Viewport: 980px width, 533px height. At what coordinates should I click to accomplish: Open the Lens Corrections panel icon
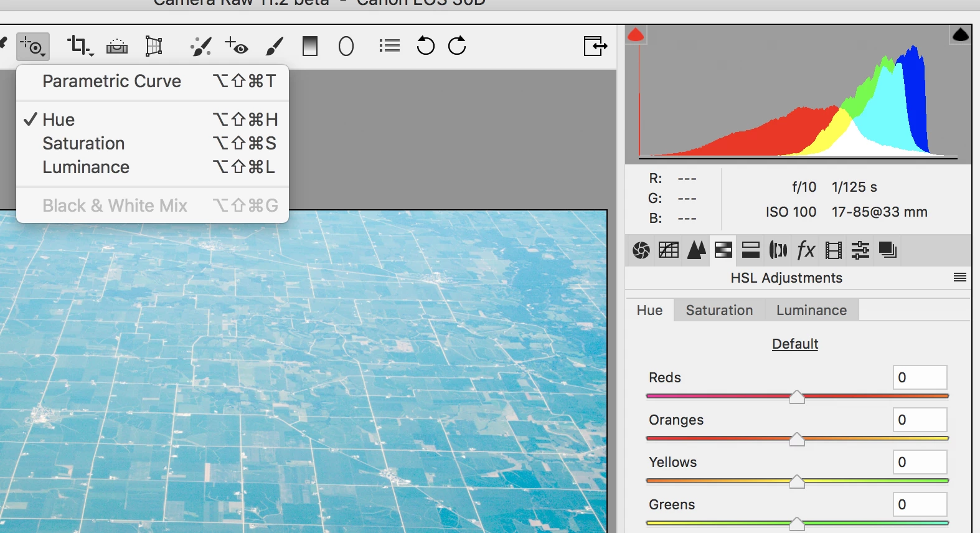click(x=778, y=250)
